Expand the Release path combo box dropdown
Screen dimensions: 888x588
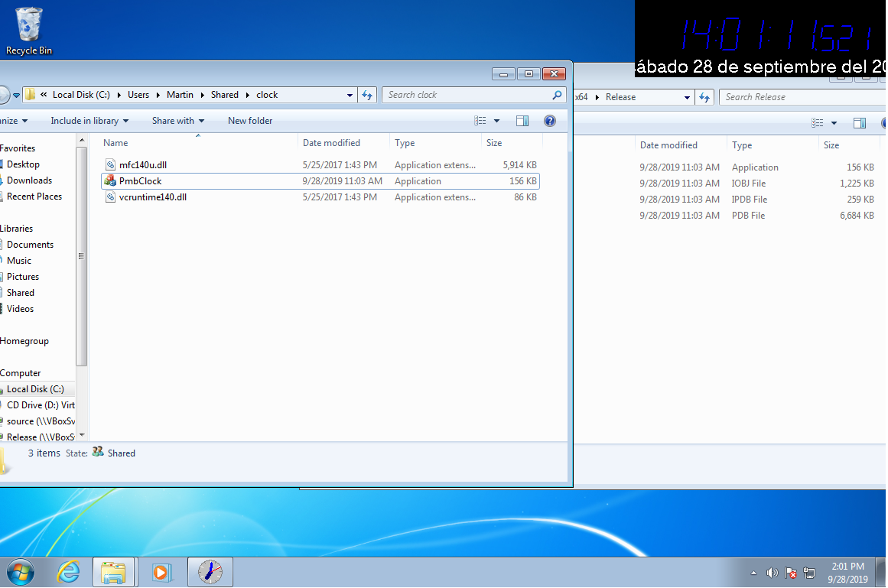click(x=686, y=96)
